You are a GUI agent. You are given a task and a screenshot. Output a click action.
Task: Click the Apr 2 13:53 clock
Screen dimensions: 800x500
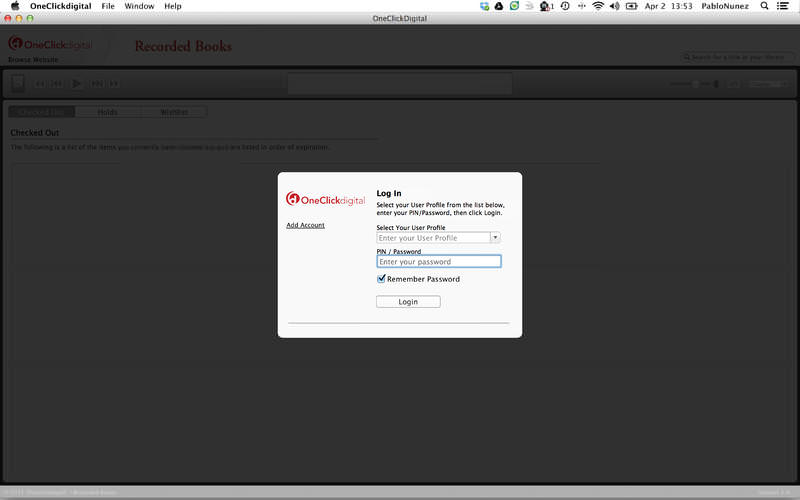[x=668, y=6]
